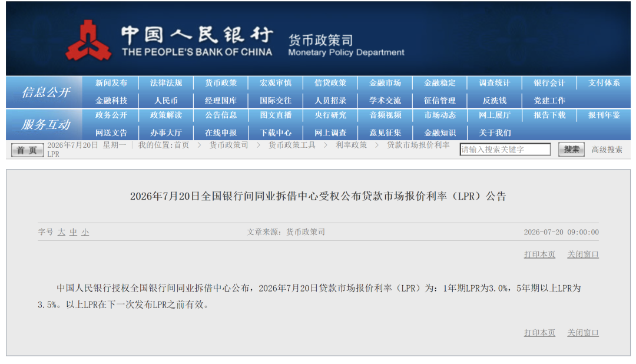Select 网上展厅 menu item
This screenshot has height=364, width=636.
(495, 115)
